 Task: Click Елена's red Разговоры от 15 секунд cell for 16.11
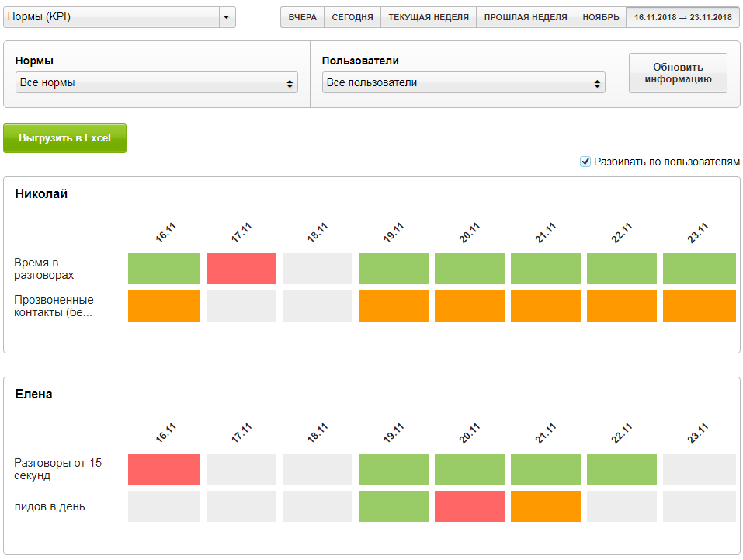[164, 469]
